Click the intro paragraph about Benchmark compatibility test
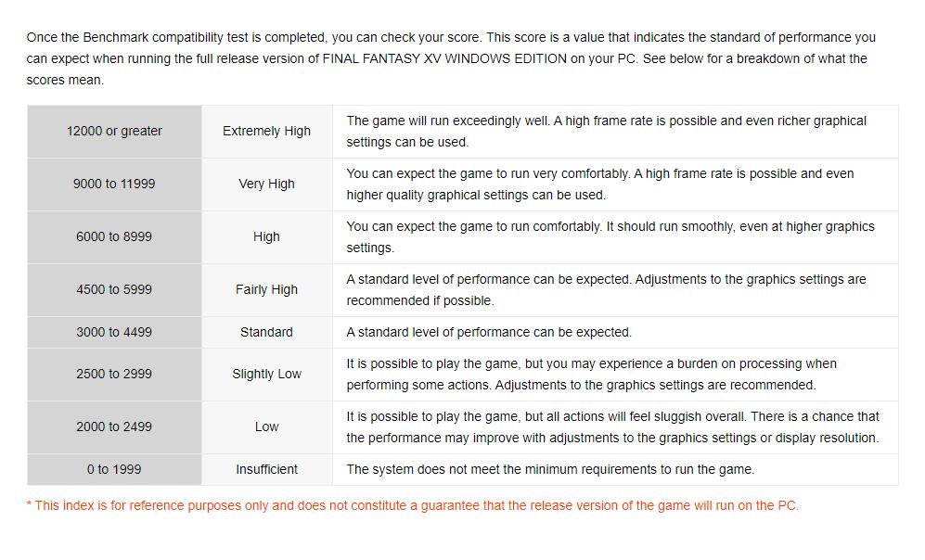This screenshot has width=925, height=560. coord(451,58)
